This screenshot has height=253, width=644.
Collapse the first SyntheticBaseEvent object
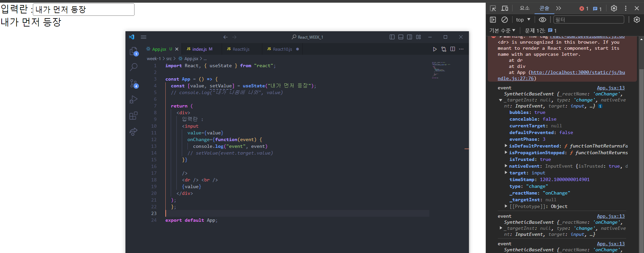click(x=500, y=100)
